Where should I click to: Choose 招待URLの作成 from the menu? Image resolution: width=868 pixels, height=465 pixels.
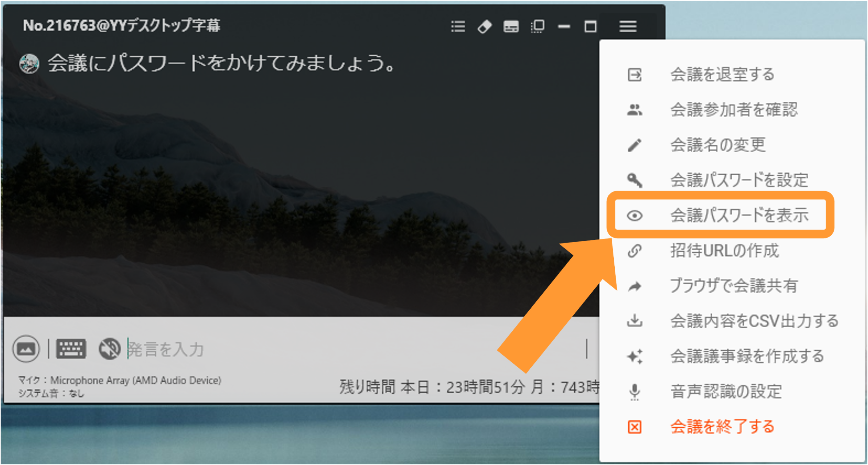[x=732, y=251]
